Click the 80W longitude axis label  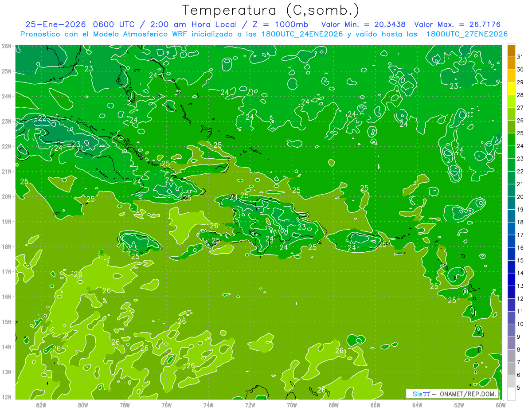coord(83,405)
